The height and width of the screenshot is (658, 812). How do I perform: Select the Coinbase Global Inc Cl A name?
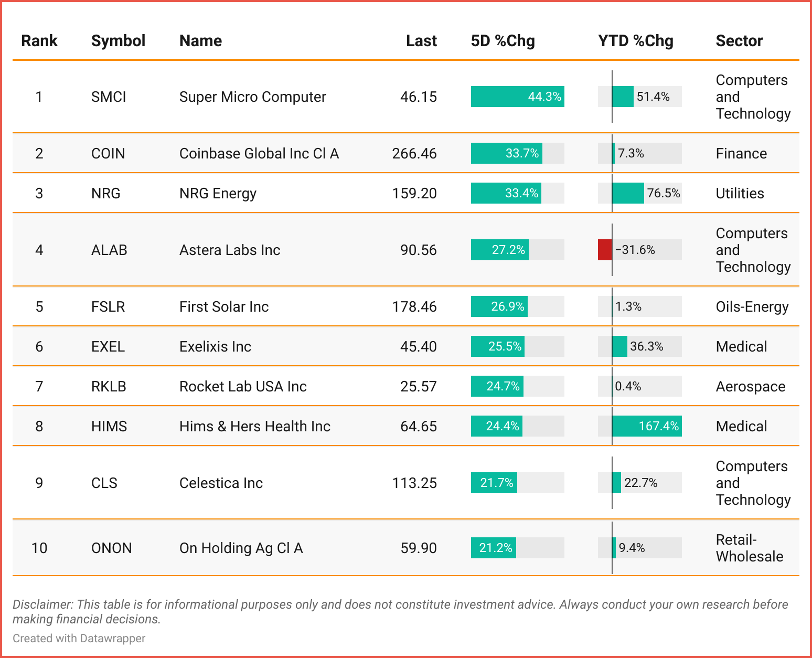click(x=259, y=154)
